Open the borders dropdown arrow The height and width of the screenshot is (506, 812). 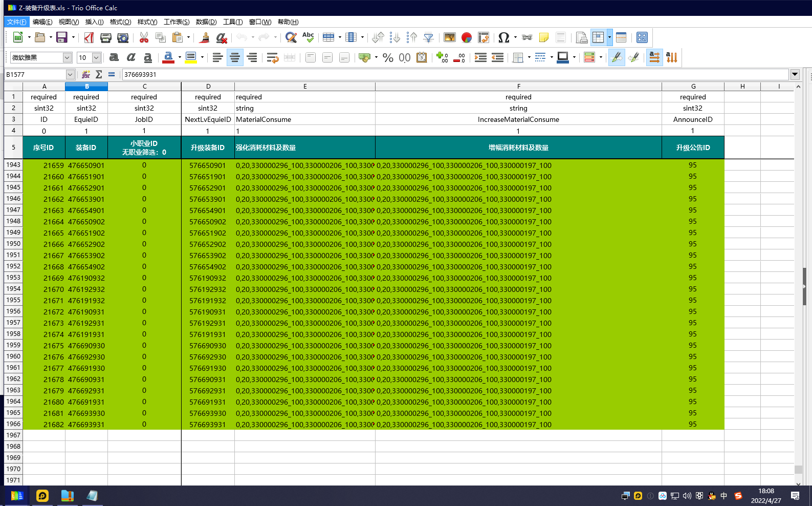click(529, 57)
